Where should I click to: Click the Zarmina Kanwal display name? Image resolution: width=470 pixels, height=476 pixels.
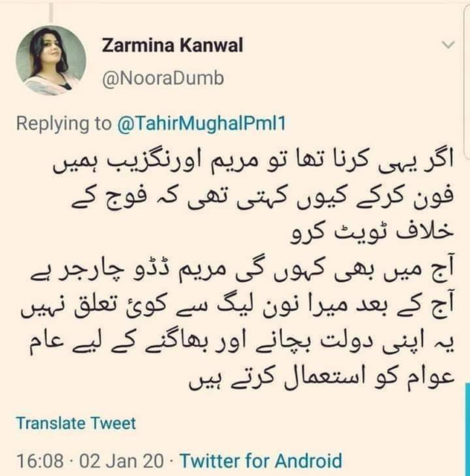[172, 45]
